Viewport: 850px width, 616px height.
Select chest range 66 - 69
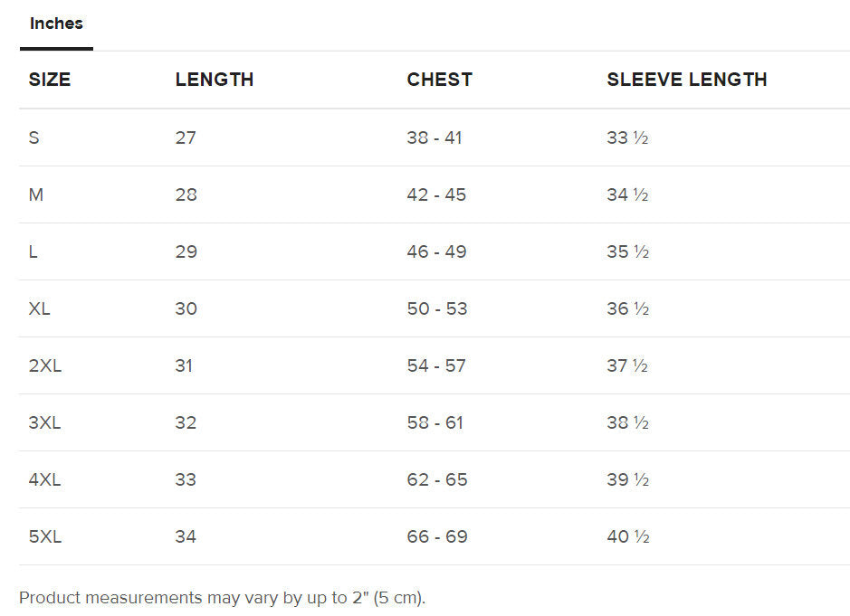(x=437, y=537)
